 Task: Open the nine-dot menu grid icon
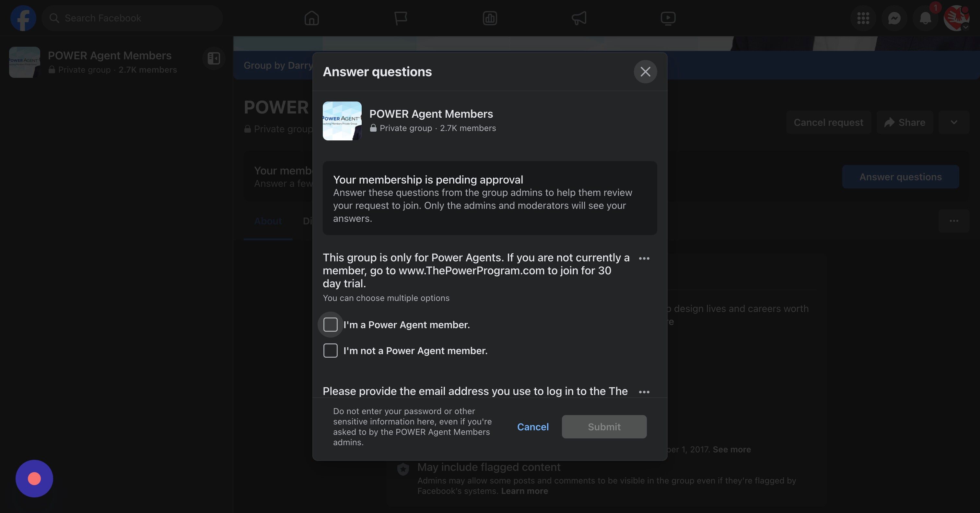[863, 18]
